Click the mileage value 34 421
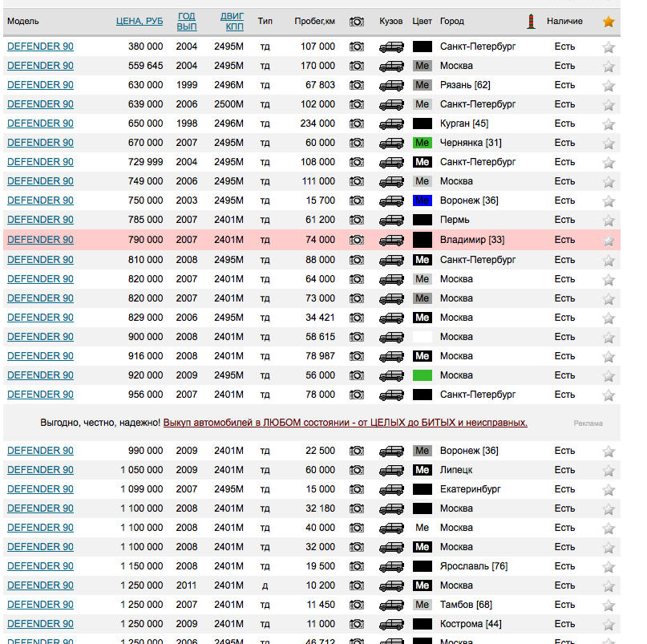The height and width of the screenshot is (644, 647). pyautogui.click(x=320, y=318)
